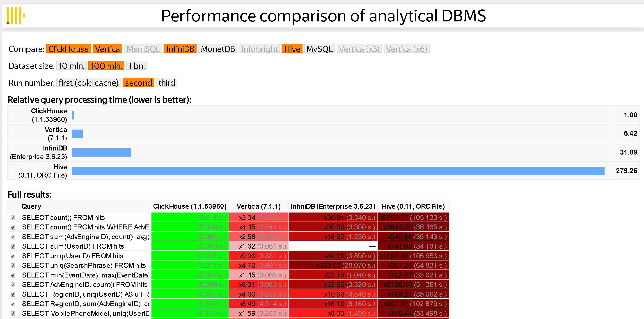Screen dimensions: 644x319
Task: Uncheck the SELECT MobilePhoneModel query checkbox
Action: (13, 314)
